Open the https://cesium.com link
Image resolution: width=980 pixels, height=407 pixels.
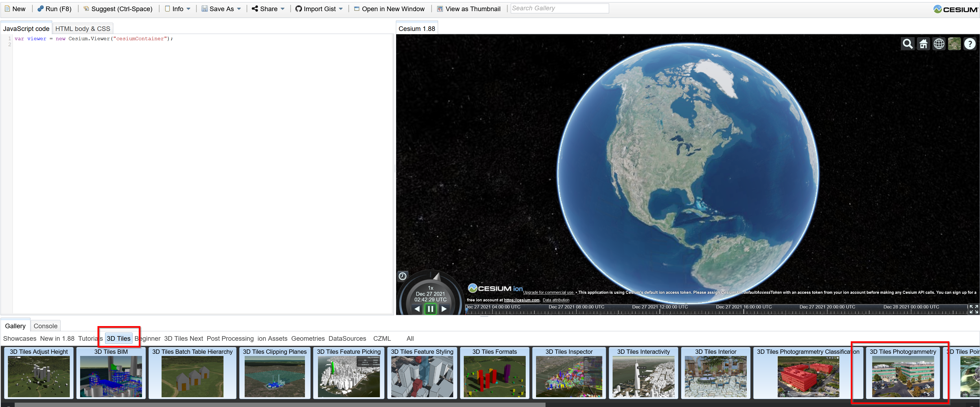click(x=522, y=300)
